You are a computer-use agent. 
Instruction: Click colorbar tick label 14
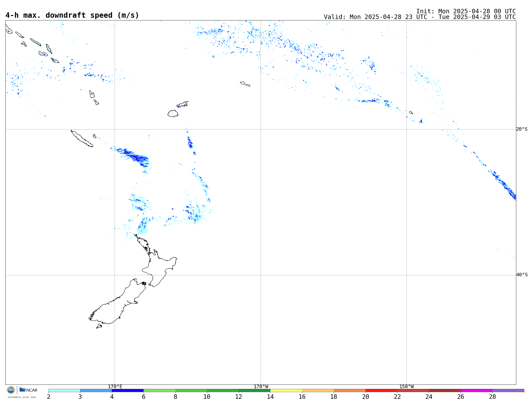coord(270,397)
